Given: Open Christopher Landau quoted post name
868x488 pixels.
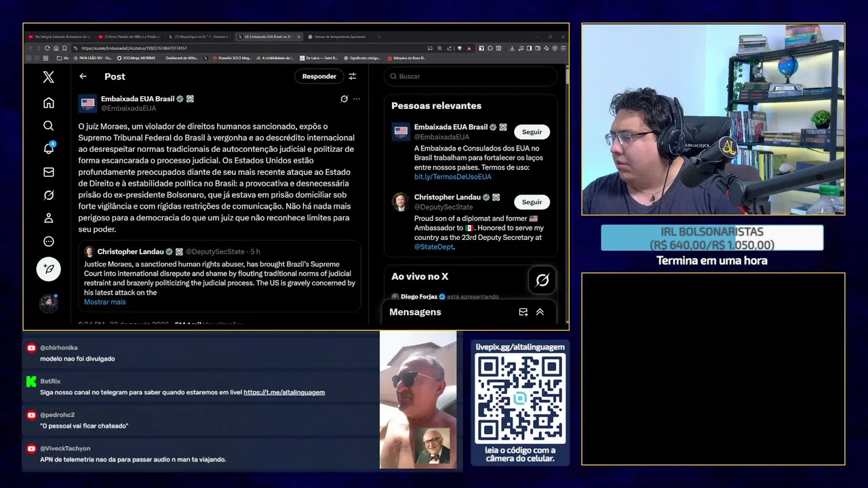Looking at the screenshot, I should click(x=131, y=251).
